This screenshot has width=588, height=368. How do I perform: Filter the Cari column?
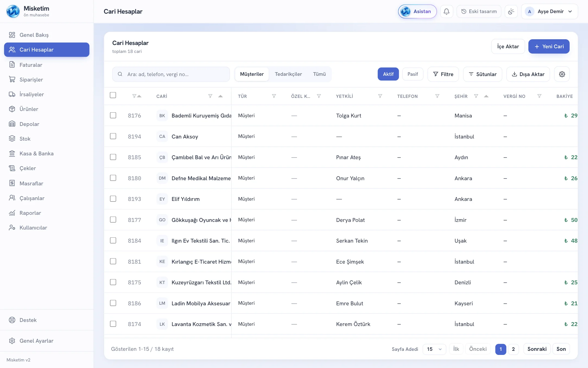click(x=210, y=96)
